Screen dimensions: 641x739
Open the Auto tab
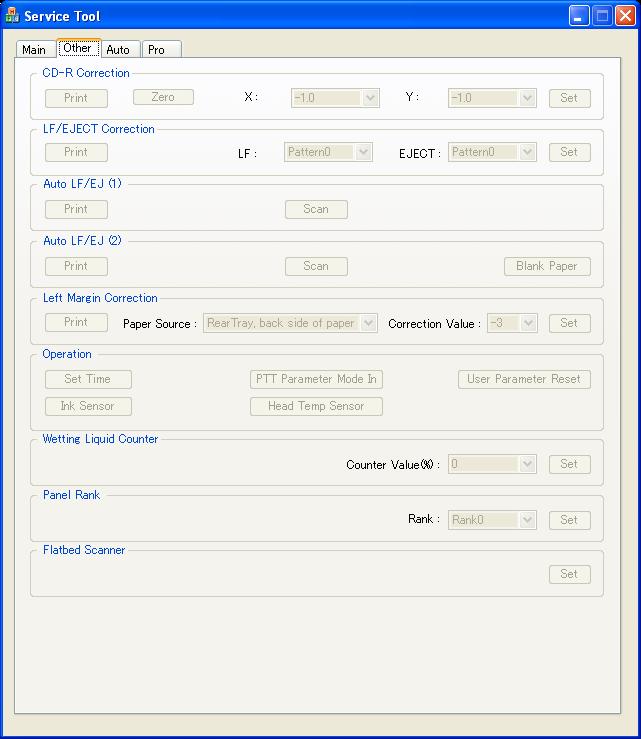pos(118,50)
